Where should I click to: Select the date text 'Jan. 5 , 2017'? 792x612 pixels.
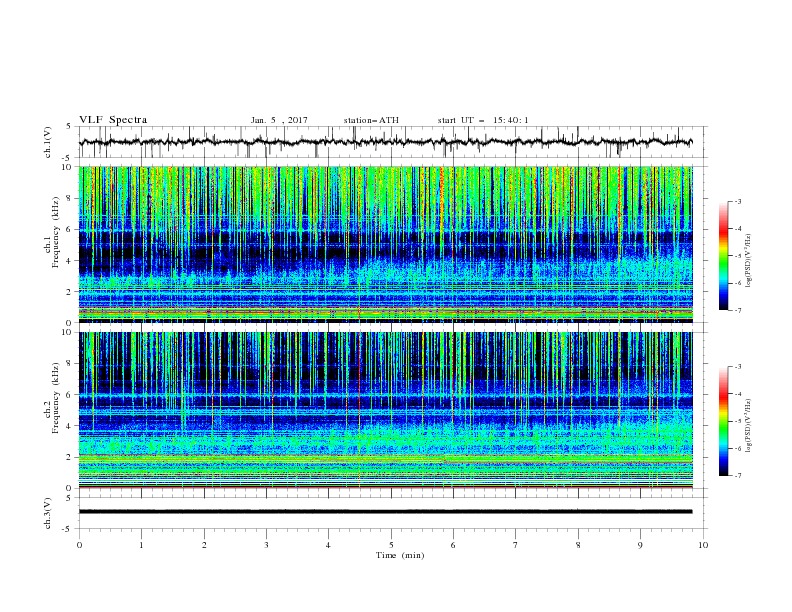click(279, 120)
